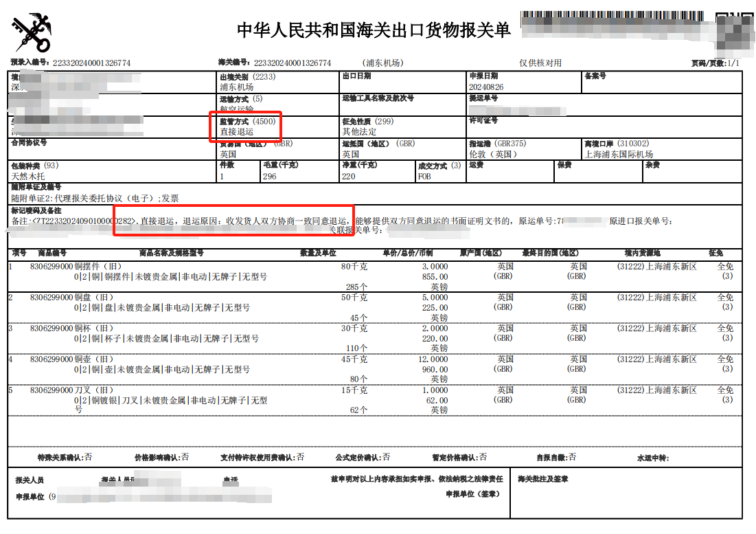
Task: Click item 2 name 铜盘（旧）
Action: (94, 298)
